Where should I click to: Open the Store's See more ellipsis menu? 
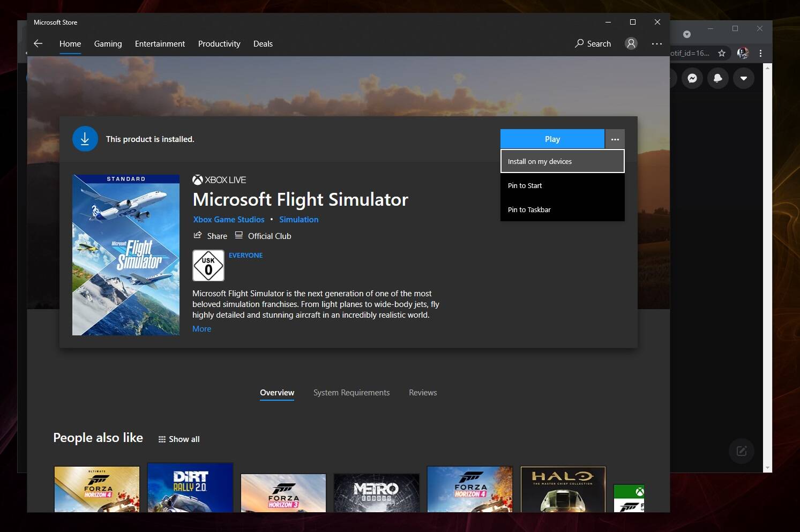tap(656, 43)
